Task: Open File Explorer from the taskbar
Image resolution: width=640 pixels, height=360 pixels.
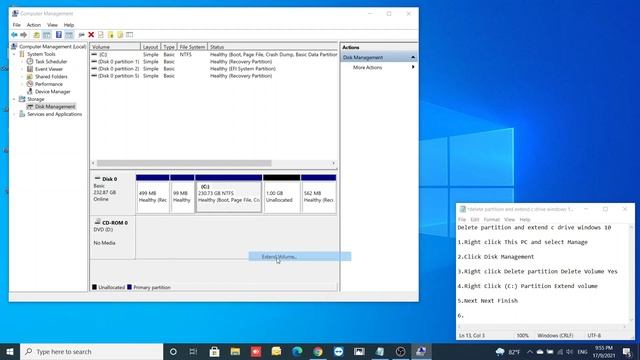Action: (235, 351)
